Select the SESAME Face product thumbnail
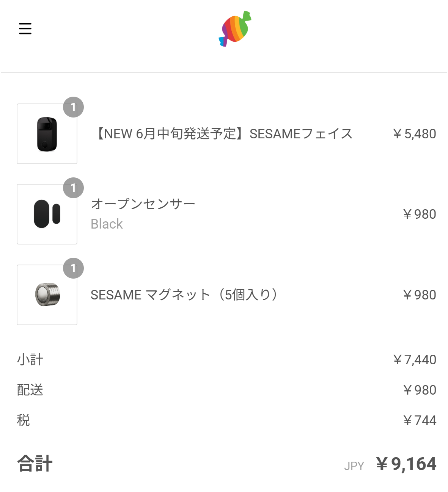This screenshot has width=448, height=492. pos(47,134)
